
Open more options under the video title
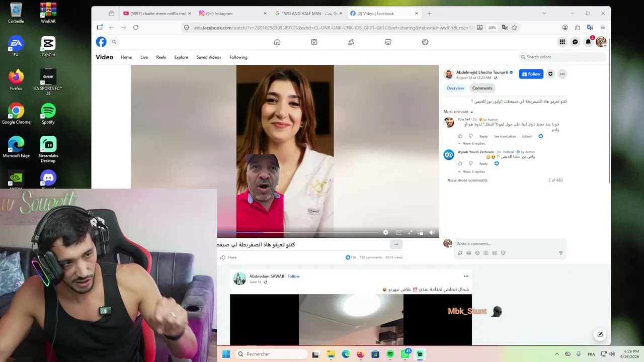coord(396,244)
